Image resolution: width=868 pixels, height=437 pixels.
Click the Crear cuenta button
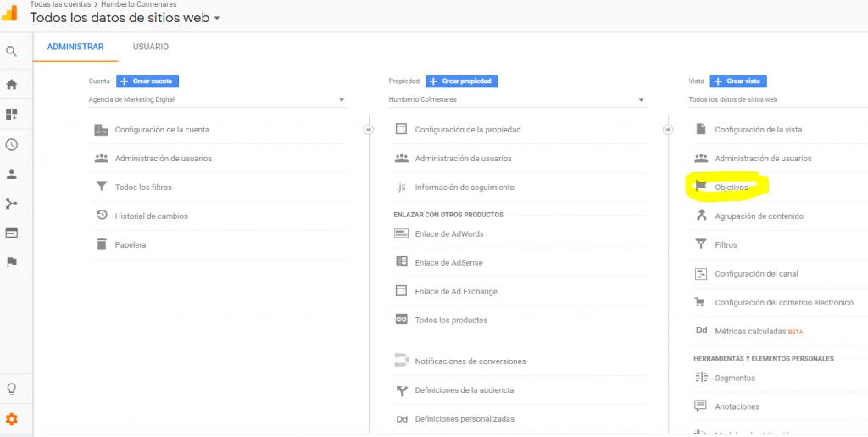[147, 81]
